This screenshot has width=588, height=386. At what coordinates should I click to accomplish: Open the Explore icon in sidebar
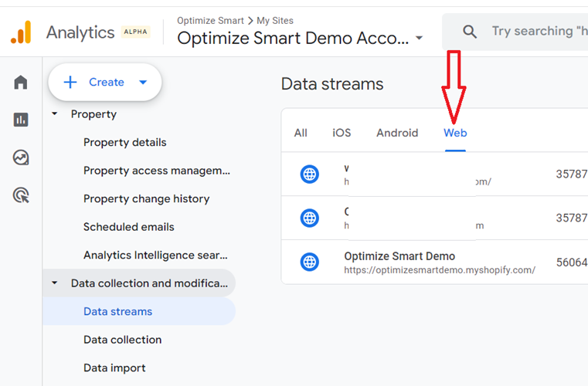point(21,157)
